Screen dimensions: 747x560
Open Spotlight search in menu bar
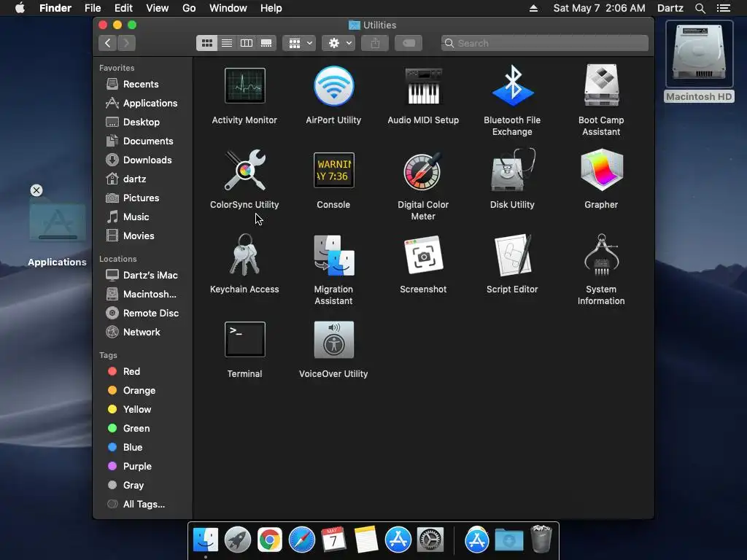(700, 8)
